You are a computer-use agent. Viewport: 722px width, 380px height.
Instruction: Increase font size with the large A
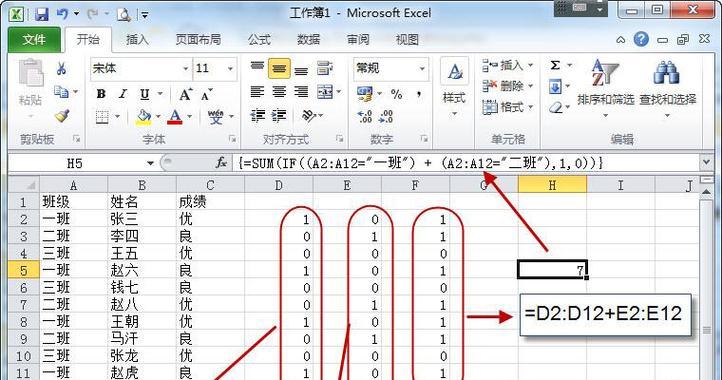pyautogui.click(x=186, y=94)
